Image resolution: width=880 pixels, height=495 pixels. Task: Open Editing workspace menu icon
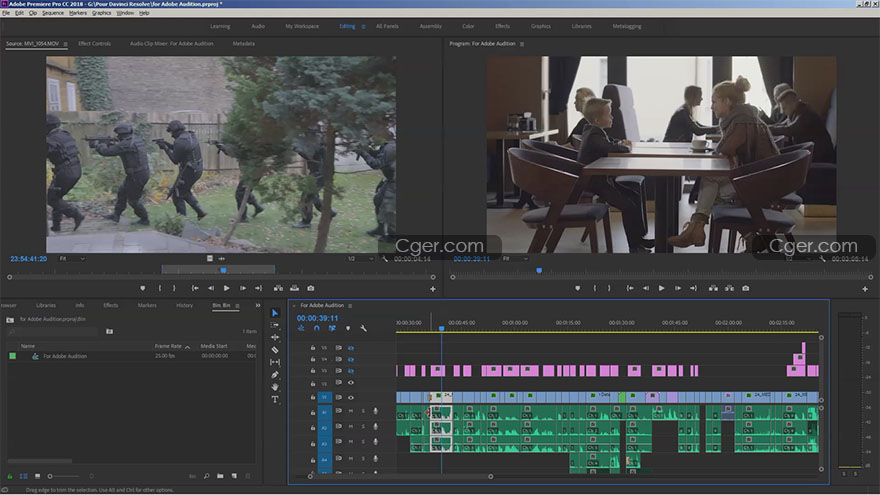coord(363,26)
